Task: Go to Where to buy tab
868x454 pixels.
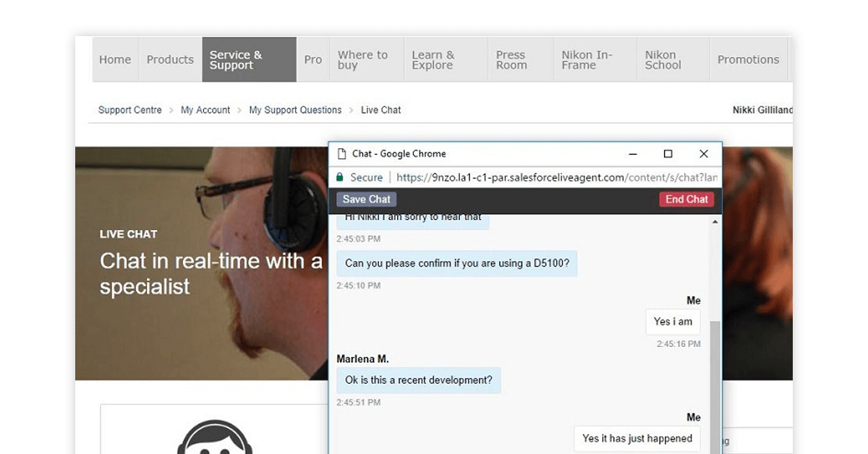Action: (x=367, y=60)
